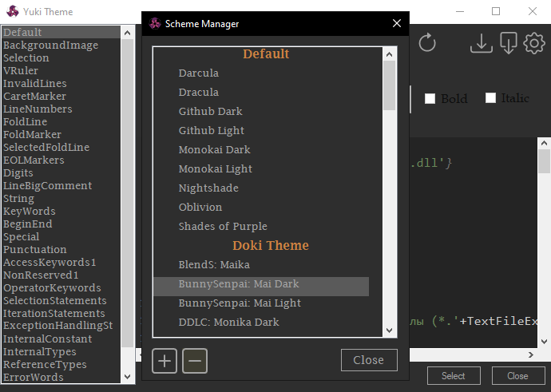
Task: Click the Close button in Yuki Theme window
Action: pyautogui.click(x=518, y=376)
